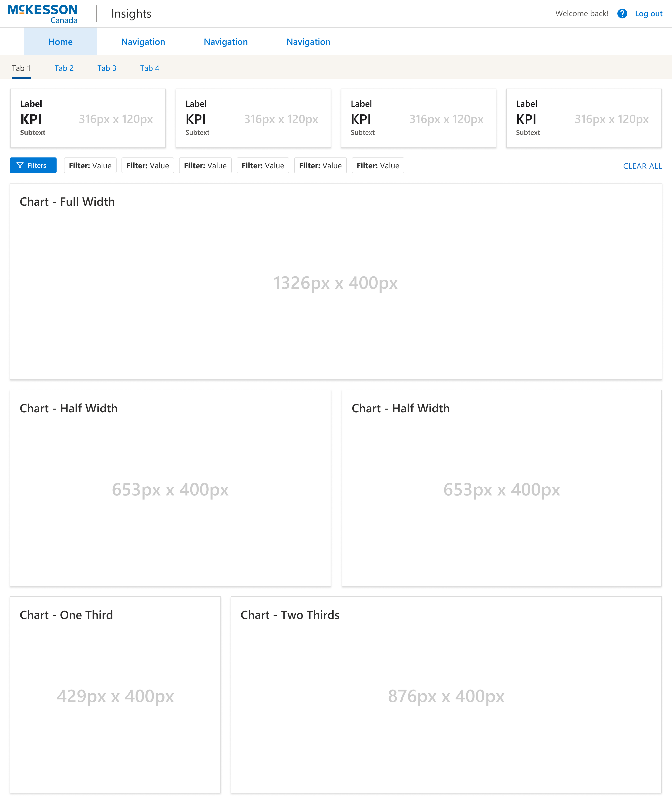This screenshot has height=803, width=672.
Task: Open Tab 3
Action: [107, 68]
